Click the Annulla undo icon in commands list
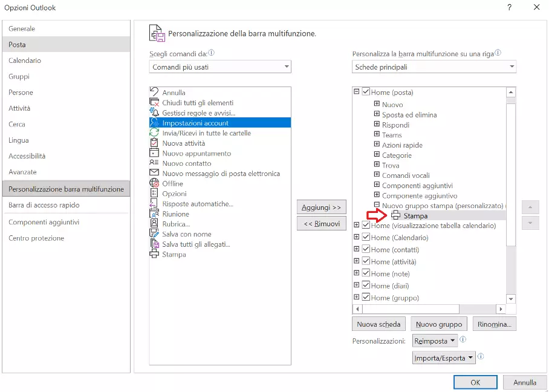549x392 pixels. click(x=154, y=92)
